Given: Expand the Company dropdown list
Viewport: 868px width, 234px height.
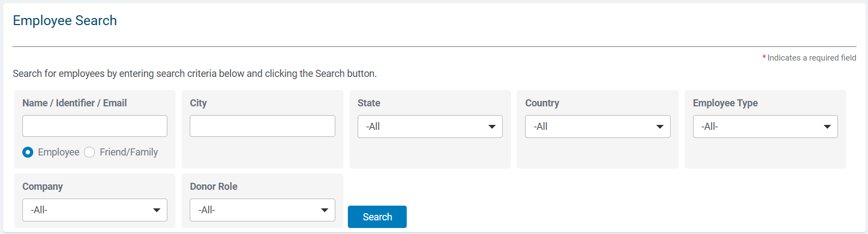Looking at the screenshot, I should (95, 210).
